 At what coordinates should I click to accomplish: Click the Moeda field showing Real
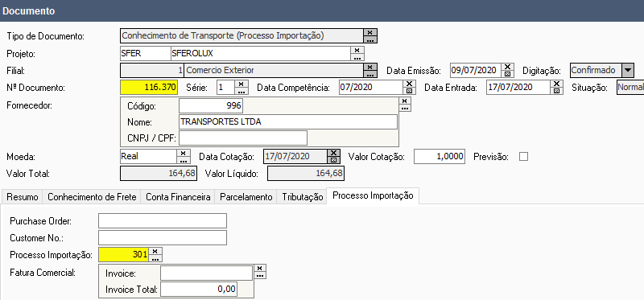[148, 156]
